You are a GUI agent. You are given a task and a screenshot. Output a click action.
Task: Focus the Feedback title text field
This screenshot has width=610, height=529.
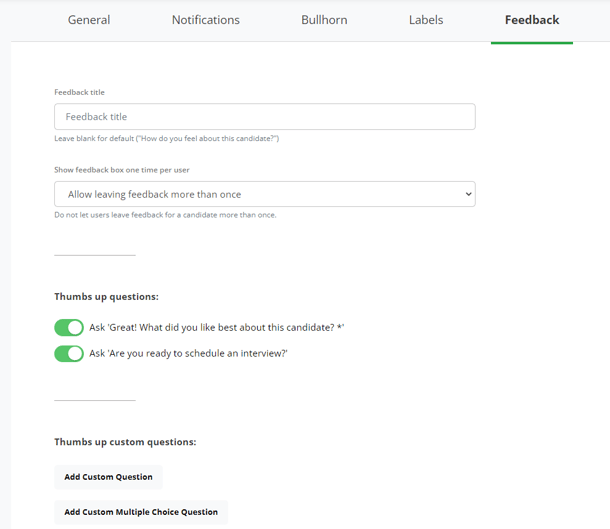(265, 117)
